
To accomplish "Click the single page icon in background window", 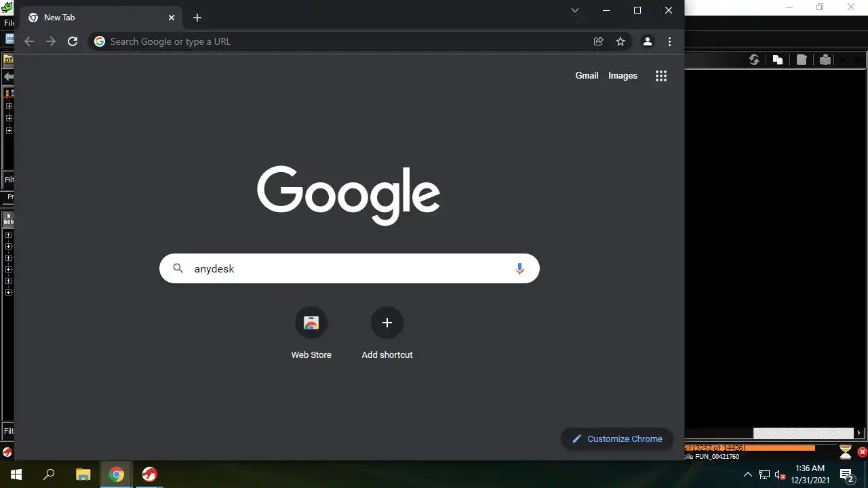I will (x=802, y=60).
